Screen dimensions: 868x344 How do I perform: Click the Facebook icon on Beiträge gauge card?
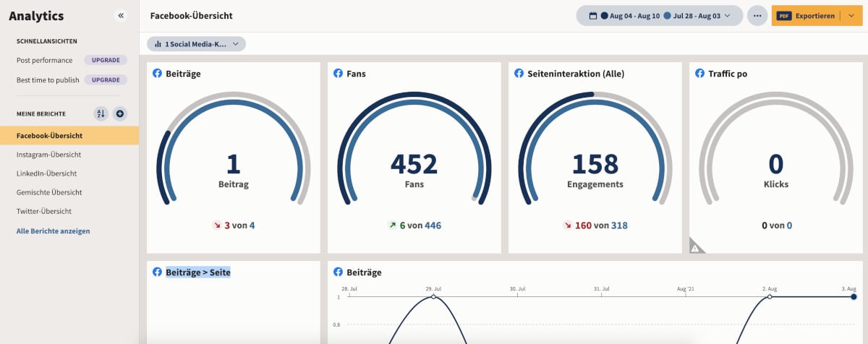point(157,74)
